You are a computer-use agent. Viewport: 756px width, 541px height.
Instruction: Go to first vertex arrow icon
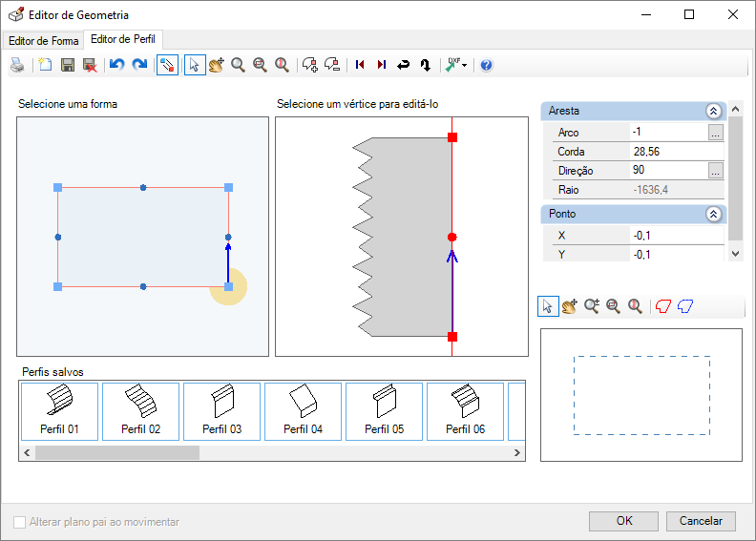pyautogui.click(x=360, y=65)
